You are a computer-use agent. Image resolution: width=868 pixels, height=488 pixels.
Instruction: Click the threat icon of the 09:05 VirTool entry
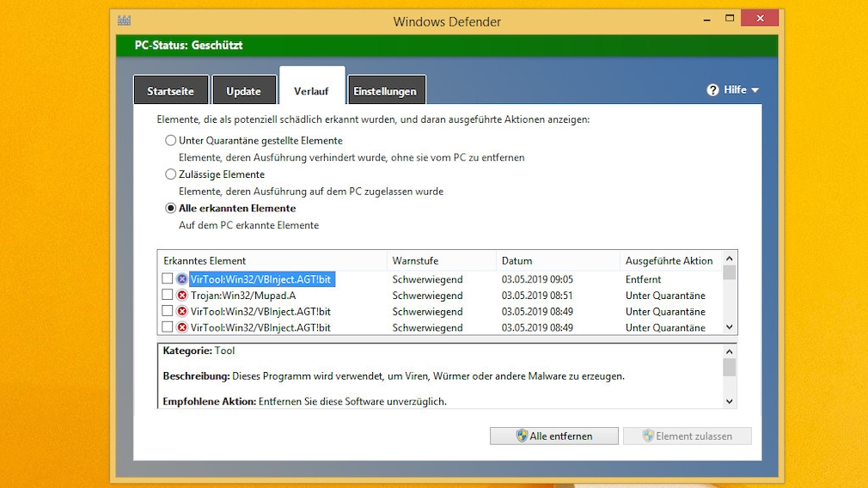[x=181, y=279]
